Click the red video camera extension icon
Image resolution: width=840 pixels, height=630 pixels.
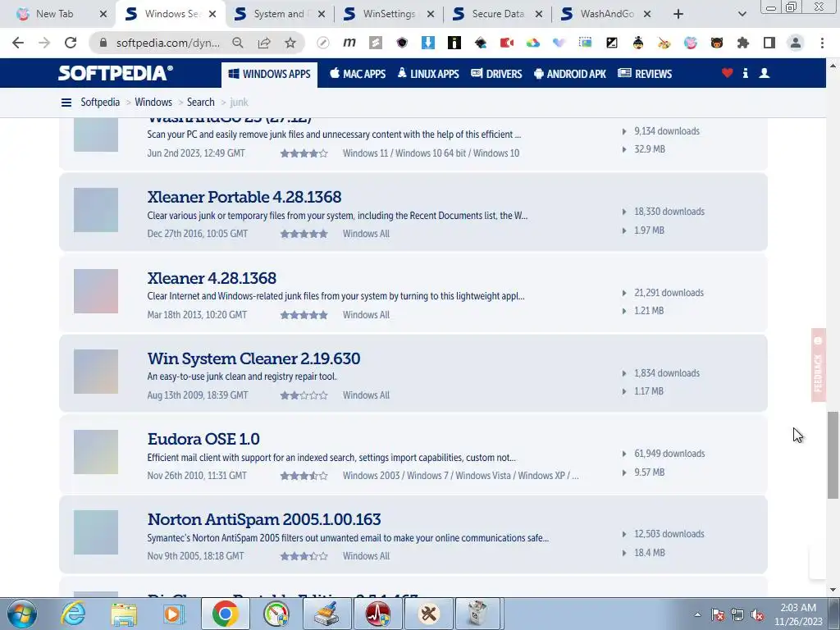coord(507,43)
